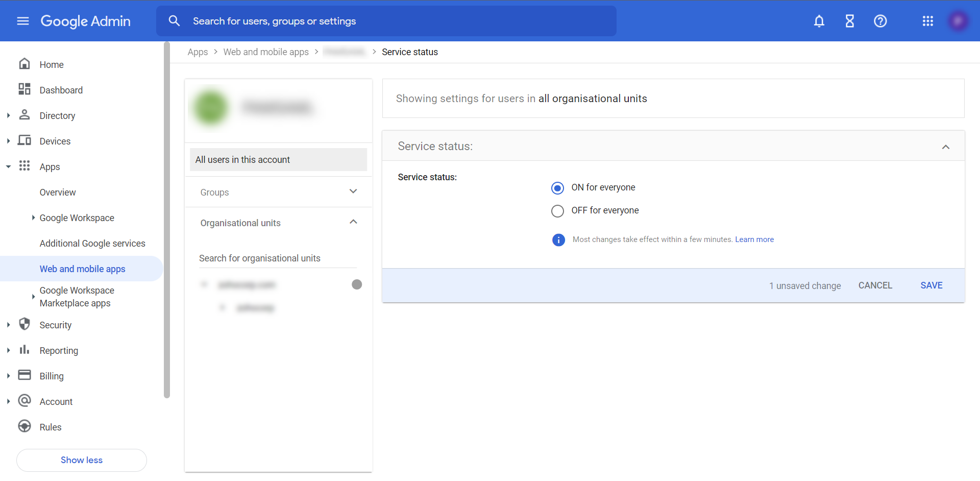Open the Help icon

pos(880,21)
